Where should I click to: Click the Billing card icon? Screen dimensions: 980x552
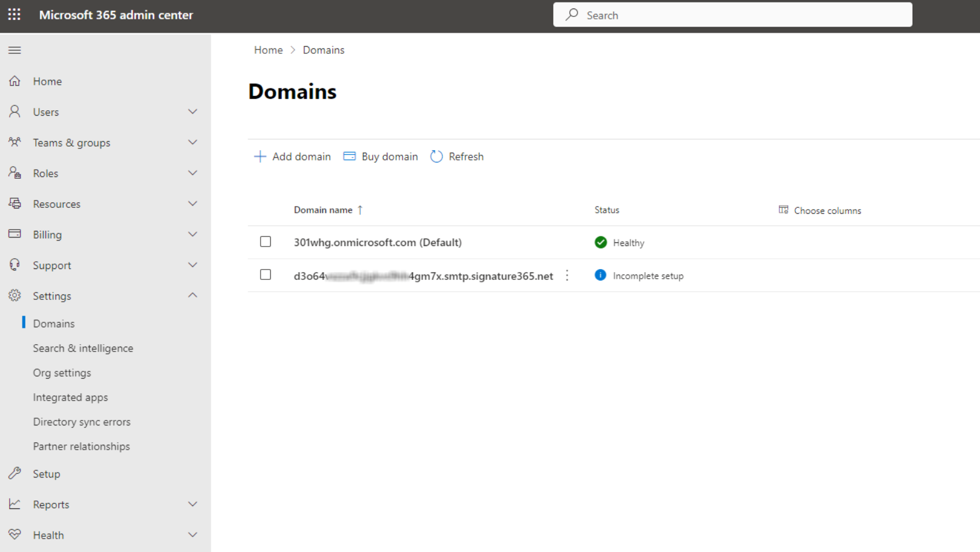coord(15,234)
